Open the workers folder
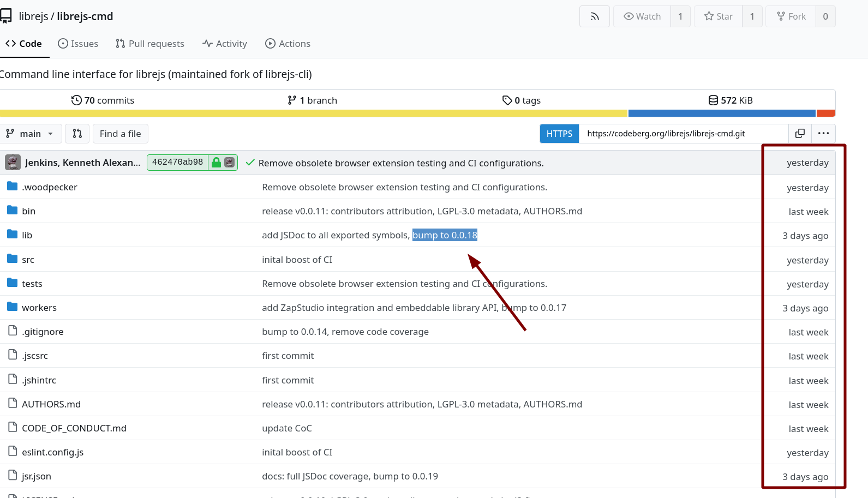This screenshot has width=868, height=498. (x=39, y=308)
